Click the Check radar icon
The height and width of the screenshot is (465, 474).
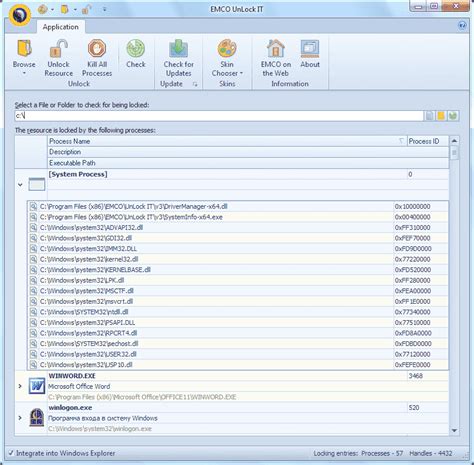point(136,48)
